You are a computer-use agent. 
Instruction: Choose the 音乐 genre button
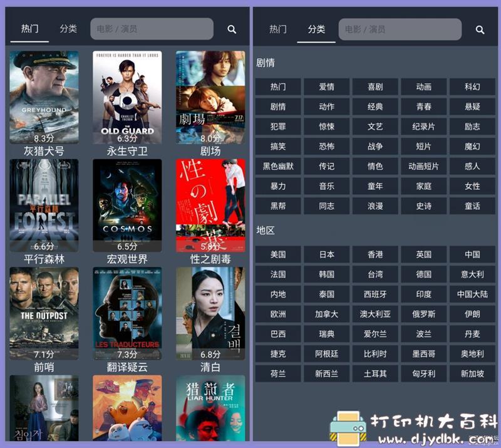pyautogui.click(x=326, y=186)
